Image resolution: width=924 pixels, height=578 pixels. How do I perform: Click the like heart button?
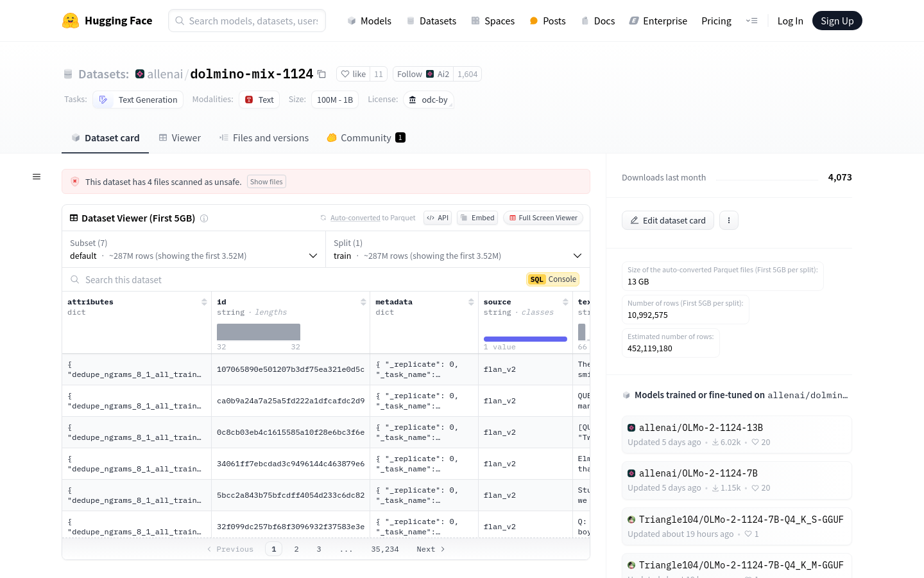click(354, 74)
